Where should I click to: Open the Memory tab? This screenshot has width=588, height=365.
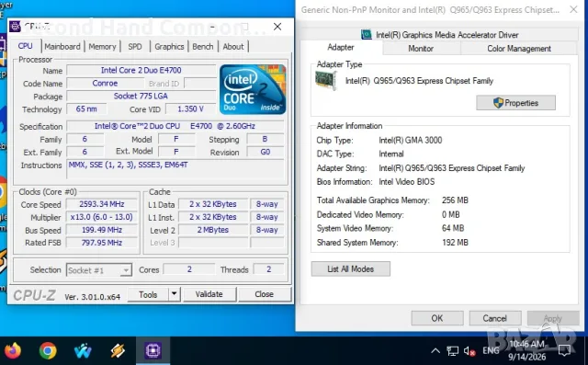coord(102,47)
